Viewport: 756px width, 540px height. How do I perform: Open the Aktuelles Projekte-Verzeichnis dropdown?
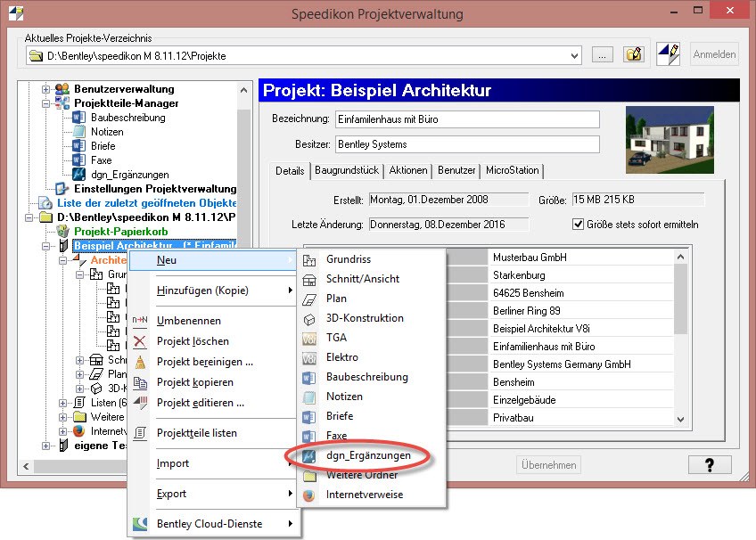pos(574,56)
